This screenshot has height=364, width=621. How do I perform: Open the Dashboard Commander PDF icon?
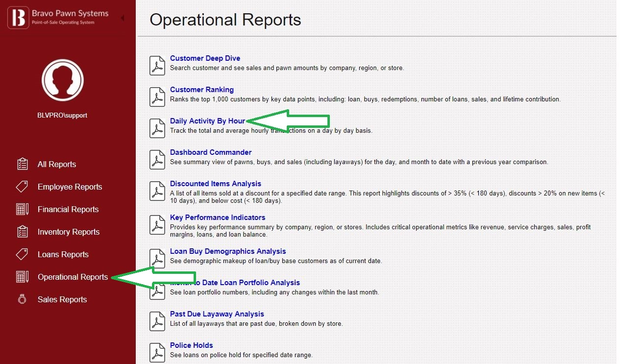click(157, 160)
